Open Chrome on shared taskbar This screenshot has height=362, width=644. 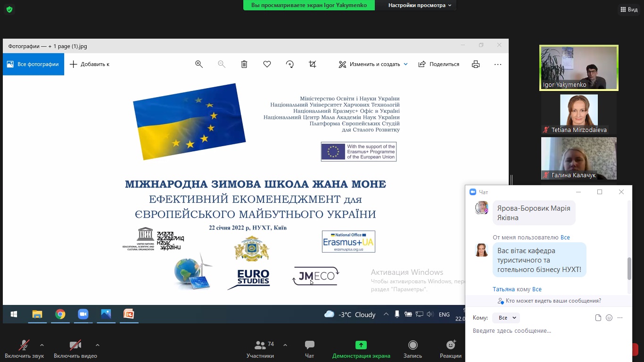60,314
